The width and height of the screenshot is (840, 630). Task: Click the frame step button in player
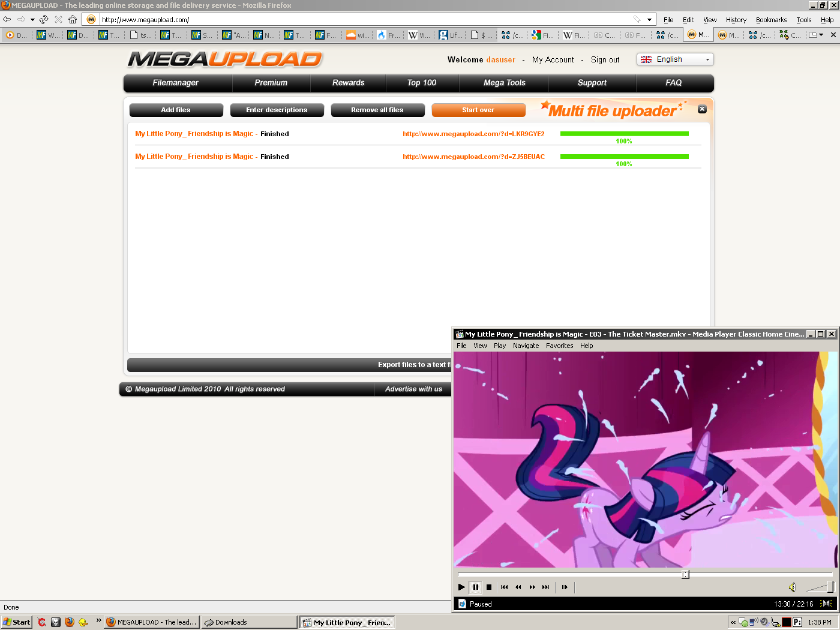click(x=565, y=587)
